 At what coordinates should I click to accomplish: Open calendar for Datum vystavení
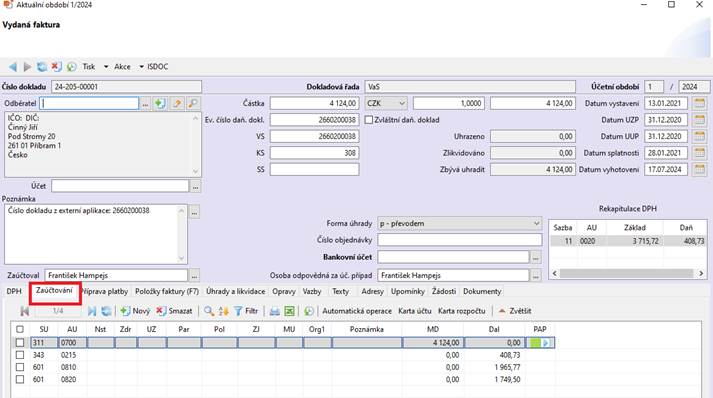pyautogui.click(x=699, y=103)
